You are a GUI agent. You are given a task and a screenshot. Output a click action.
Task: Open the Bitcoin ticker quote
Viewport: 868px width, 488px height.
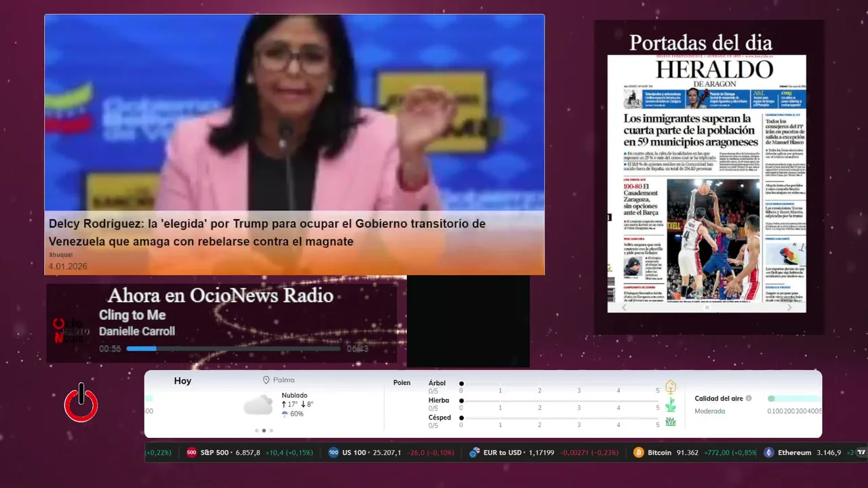click(695, 453)
